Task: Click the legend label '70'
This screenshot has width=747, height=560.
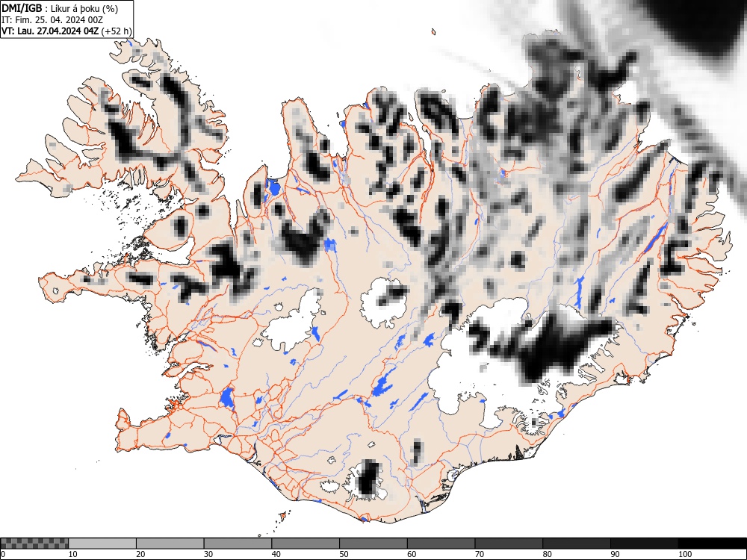Action: pyautogui.click(x=479, y=554)
